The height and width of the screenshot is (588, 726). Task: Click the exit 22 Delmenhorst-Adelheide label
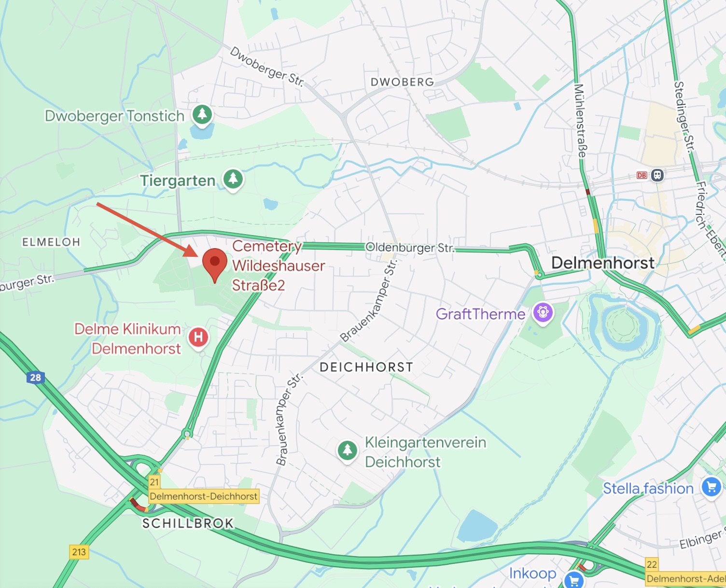685,572
